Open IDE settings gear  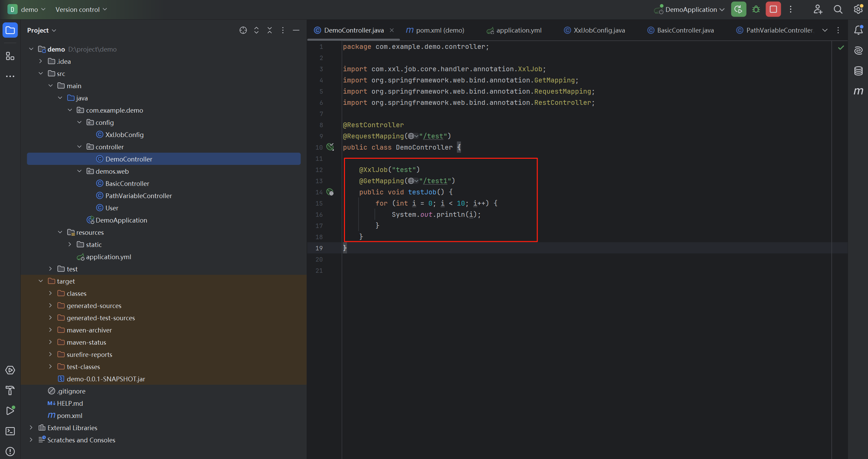click(x=858, y=9)
